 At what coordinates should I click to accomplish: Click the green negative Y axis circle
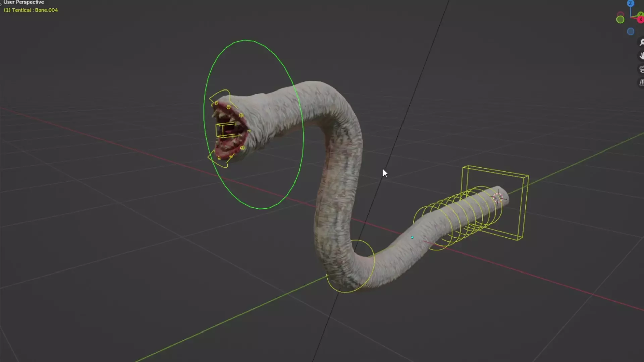[620, 20]
